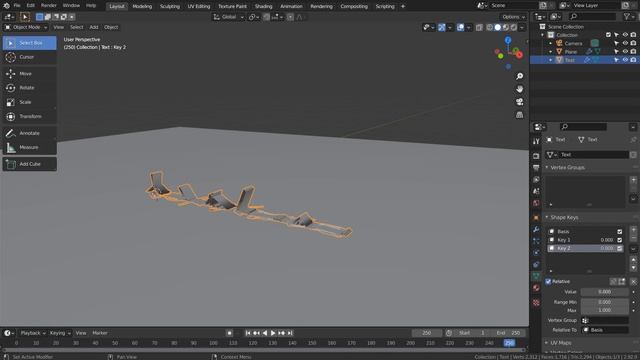Open the Physics properties tab
Screen dimensions: 640x360
tap(536, 253)
